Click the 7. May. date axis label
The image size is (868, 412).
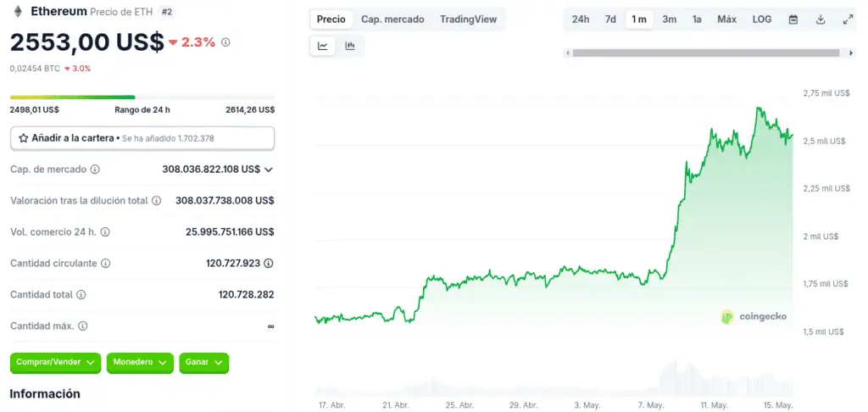click(650, 405)
